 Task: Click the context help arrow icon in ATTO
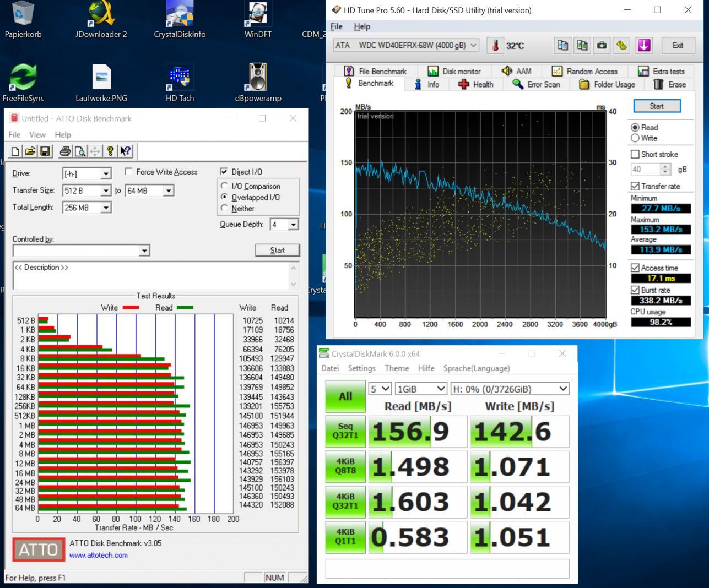tap(125, 151)
